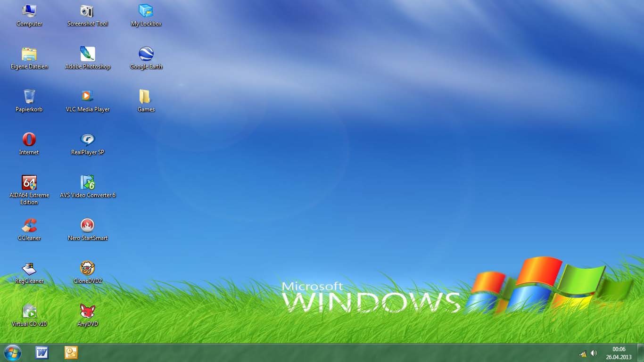Viewport: 644px width, 362px height.
Task: Click the "Adobe Photoshop" label text
Action: (88, 66)
